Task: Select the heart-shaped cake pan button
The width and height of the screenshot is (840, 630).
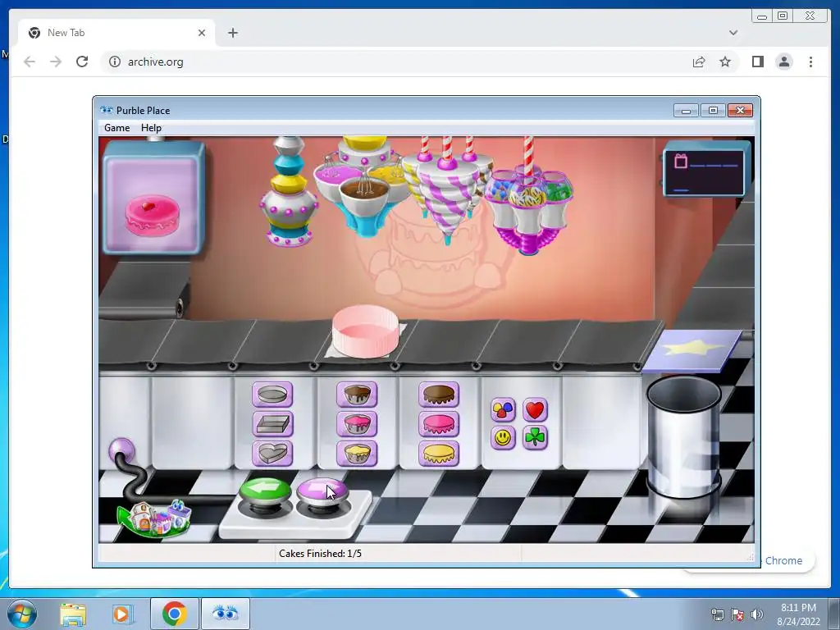Action: [x=272, y=454]
